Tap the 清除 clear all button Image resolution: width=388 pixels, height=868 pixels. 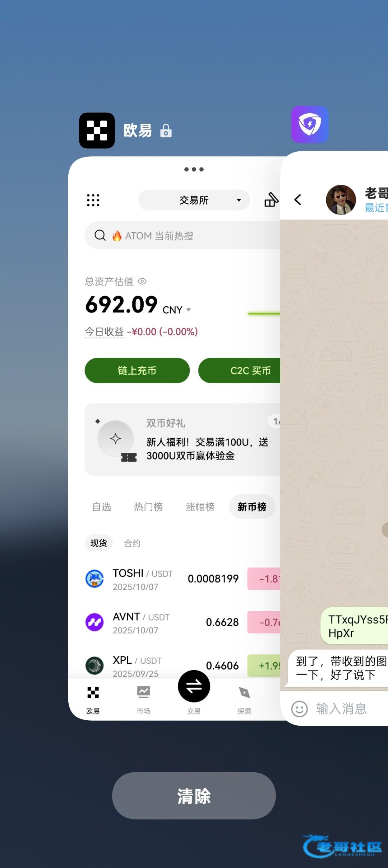pos(194,796)
